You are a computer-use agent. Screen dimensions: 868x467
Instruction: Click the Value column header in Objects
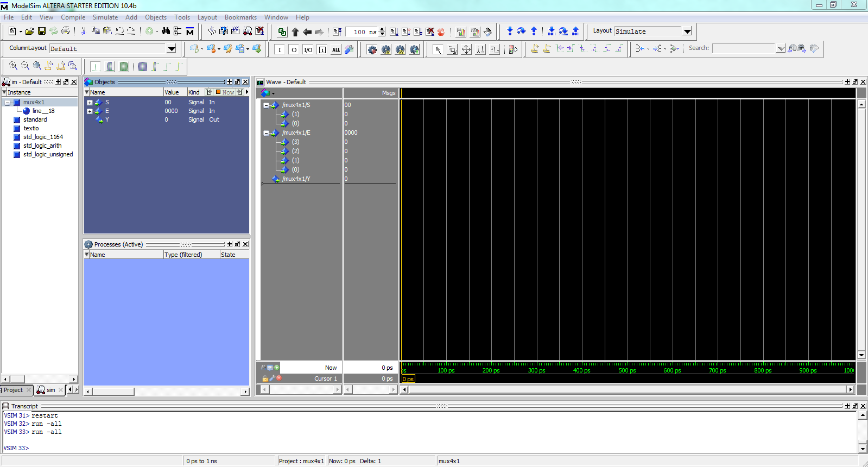point(175,92)
